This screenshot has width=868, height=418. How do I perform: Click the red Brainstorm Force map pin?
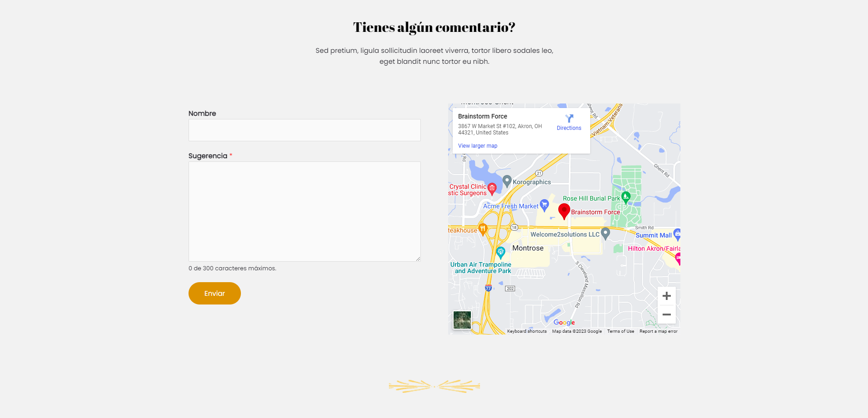pyautogui.click(x=564, y=212)
